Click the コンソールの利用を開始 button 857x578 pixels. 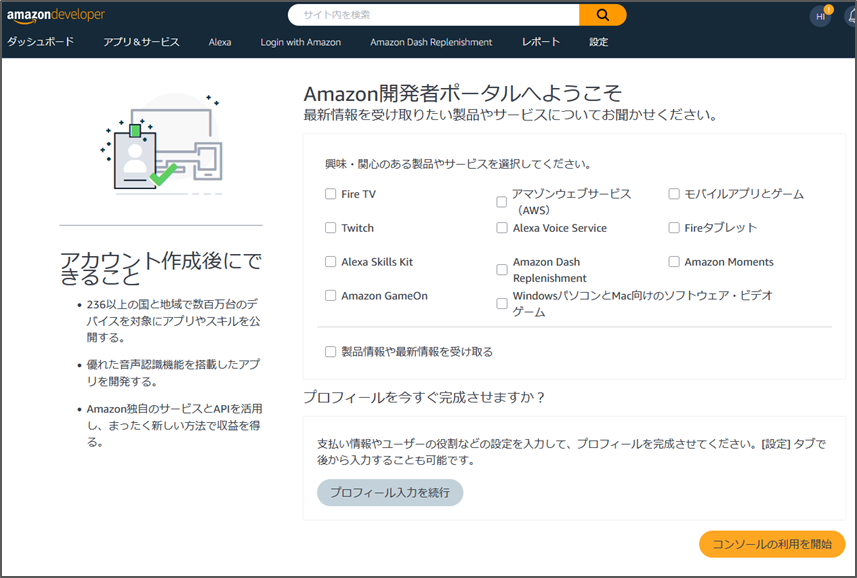tap(772, 544)
